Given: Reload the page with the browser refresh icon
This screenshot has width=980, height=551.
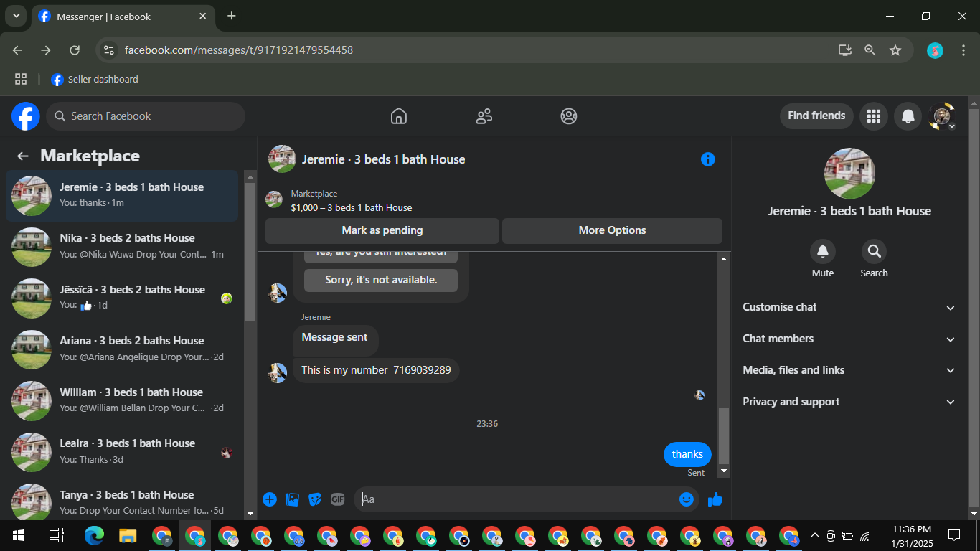Looking at the screenshot, I should tap(75, 50).
